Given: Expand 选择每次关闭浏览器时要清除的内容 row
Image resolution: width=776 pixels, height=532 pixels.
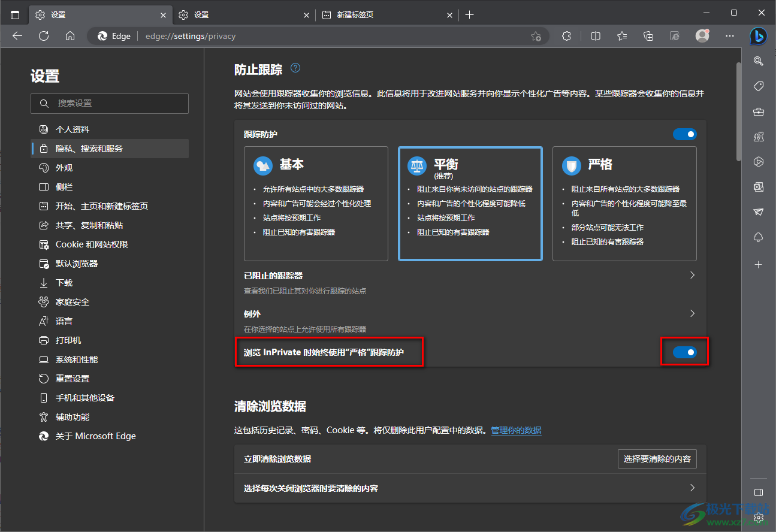Looking at the screenshot, I should tap(470, 488).
